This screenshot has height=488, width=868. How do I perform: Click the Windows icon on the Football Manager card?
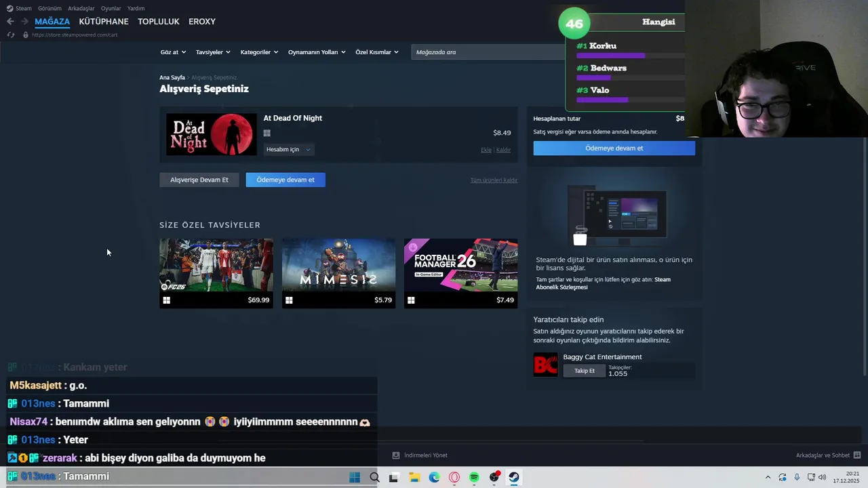click(x=411, y=300)
